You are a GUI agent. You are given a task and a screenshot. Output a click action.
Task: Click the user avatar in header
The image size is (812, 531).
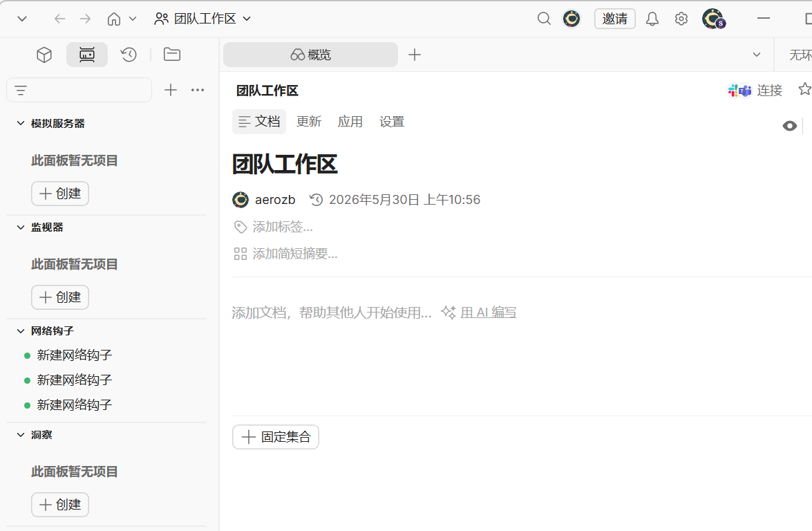tap(714, 19)
